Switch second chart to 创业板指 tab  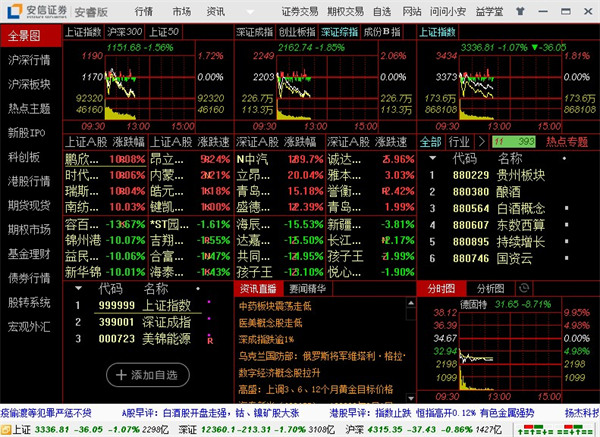coord(297,32)
